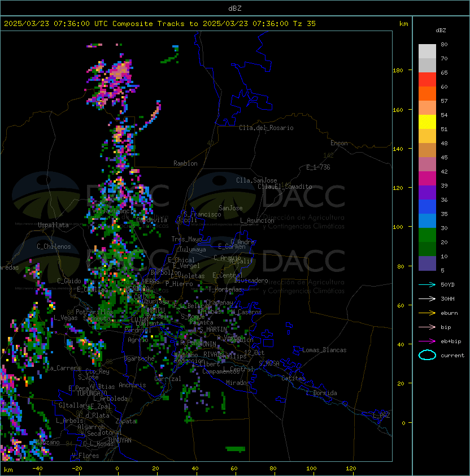Click the bip pink arrow legend icon
Screen dimensions: 470x476
coord(427,327)
